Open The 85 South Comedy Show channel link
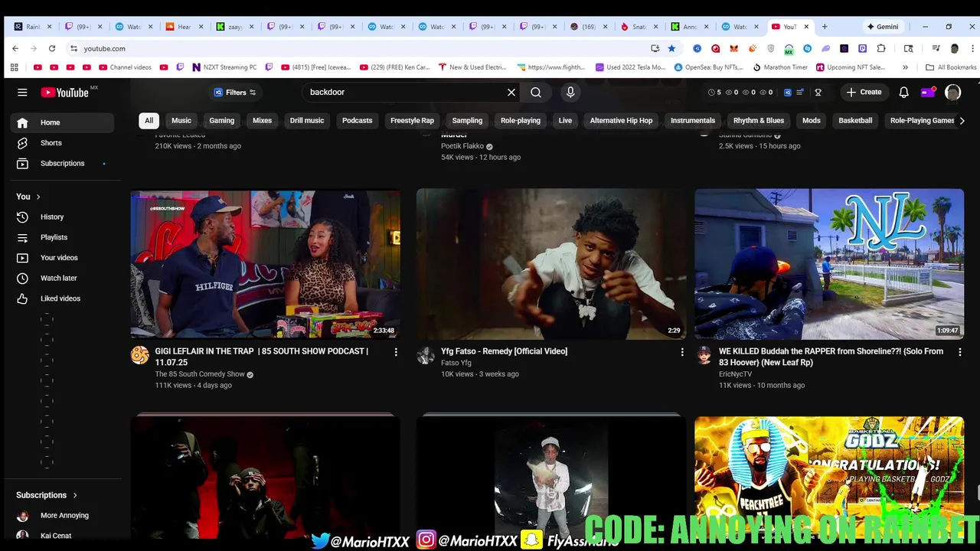The image size is (980, 551). [x=200, y=374]
